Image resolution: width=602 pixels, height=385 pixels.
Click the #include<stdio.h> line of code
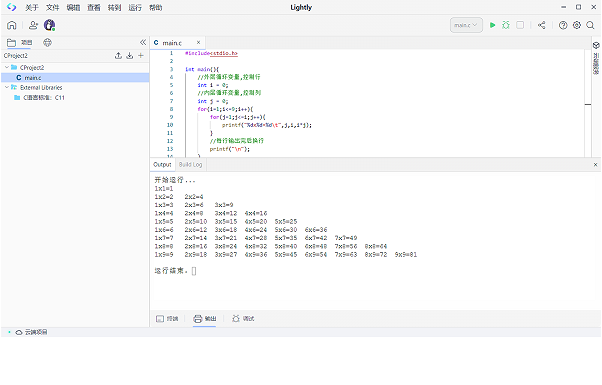(212, 53)
